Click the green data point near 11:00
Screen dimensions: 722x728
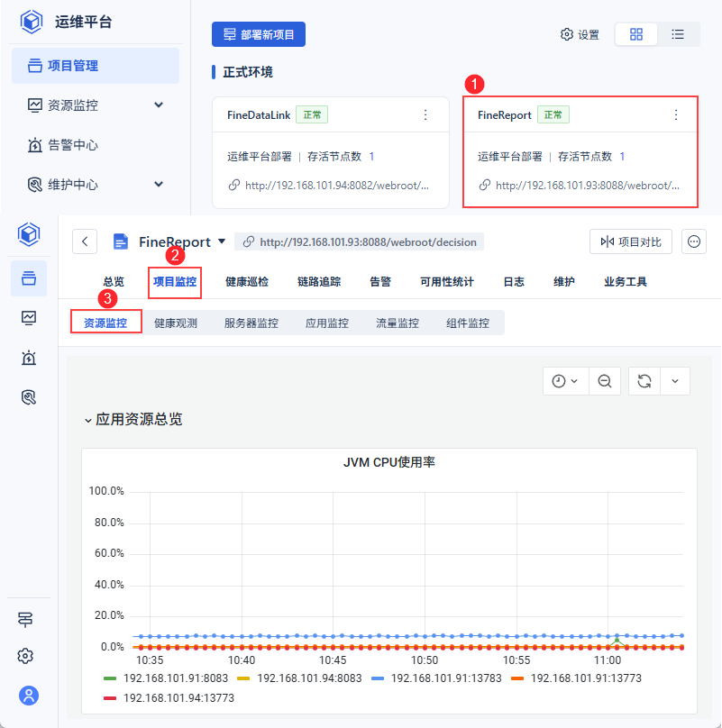pyautogui.click(x=617, y=641)
